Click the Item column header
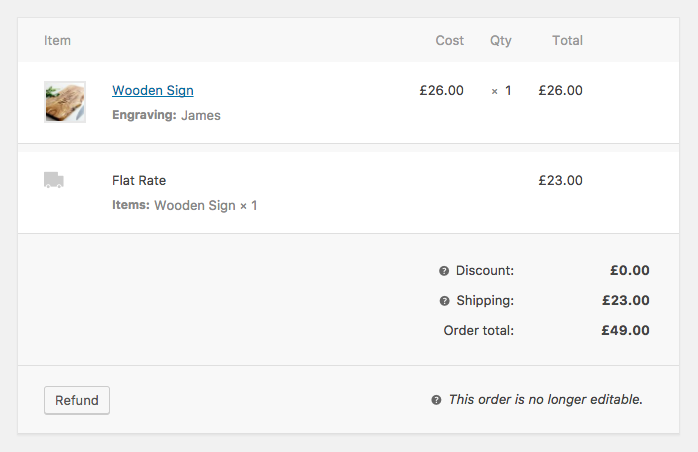This screenshot has width=698, height=452. click(x=57, y=41)
